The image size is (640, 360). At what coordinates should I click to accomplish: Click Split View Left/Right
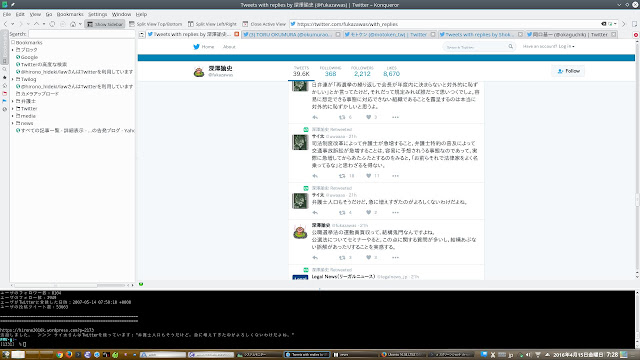click(212, 24)
